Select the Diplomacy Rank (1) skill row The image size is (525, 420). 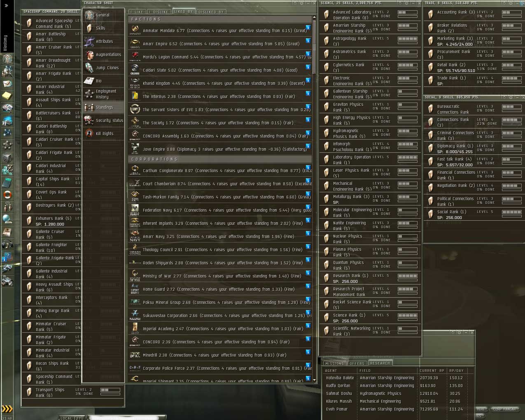tap(474, 149)
